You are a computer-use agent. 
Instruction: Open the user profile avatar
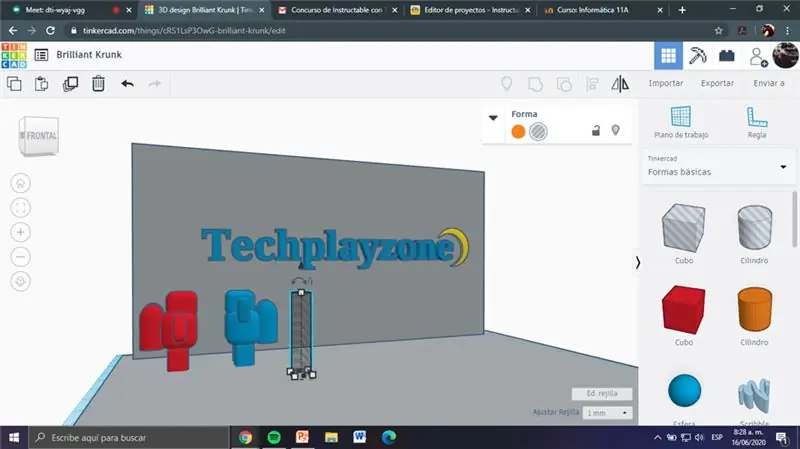pyautogui.click(x=785, y=55)
